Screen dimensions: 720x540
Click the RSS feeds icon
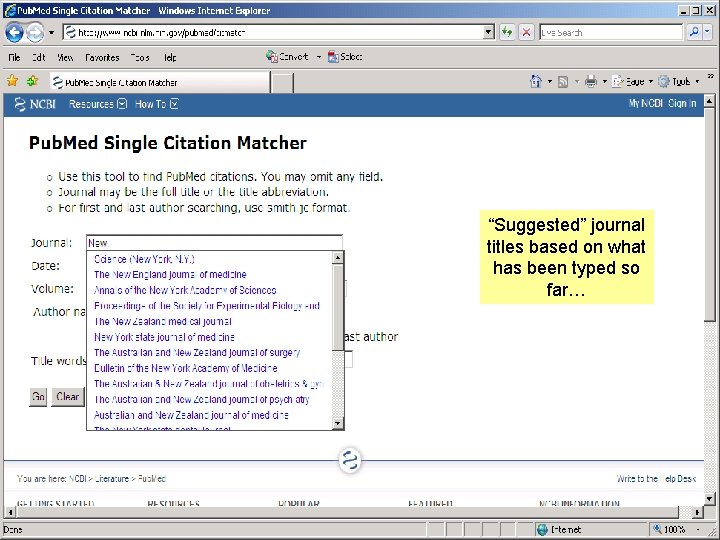[x=563, y=82]
